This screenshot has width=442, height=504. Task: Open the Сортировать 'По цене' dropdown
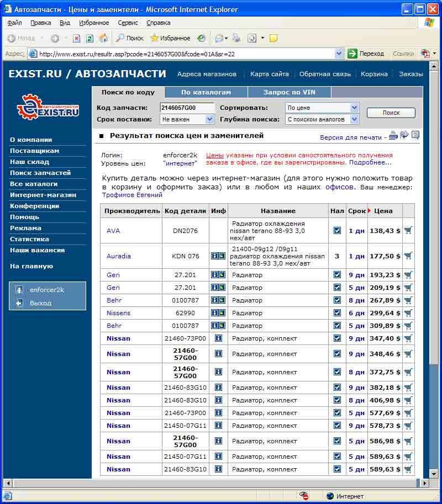[x=322, y=108]
